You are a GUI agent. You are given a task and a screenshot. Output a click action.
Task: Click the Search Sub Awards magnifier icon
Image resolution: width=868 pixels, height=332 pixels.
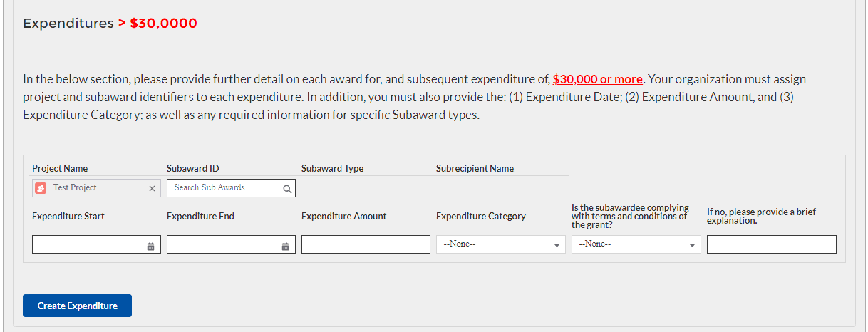tap(286, 189)
